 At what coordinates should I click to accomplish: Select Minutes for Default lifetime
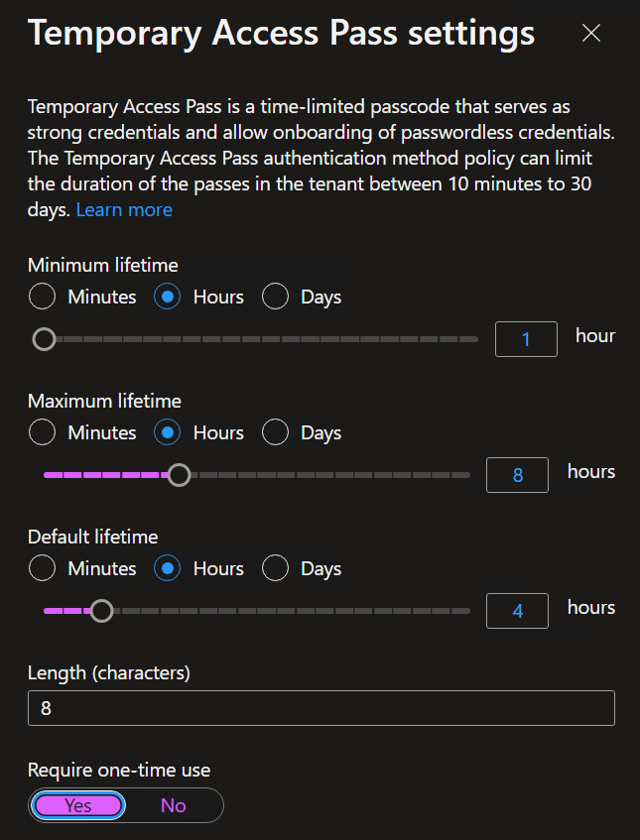click(42, 568)
